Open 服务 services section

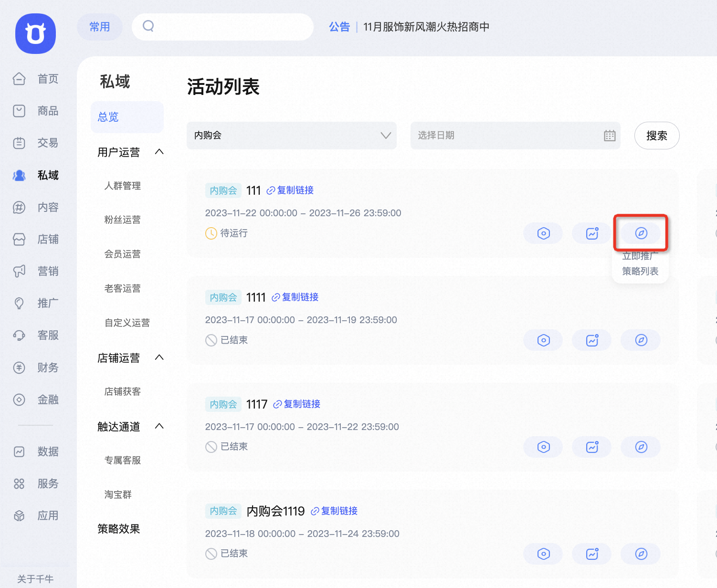[x=36, y=483]
